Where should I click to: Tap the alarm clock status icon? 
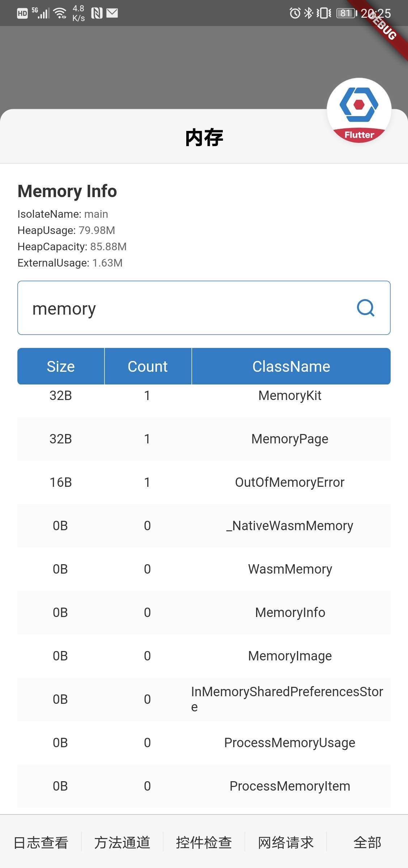click(295, 13)
